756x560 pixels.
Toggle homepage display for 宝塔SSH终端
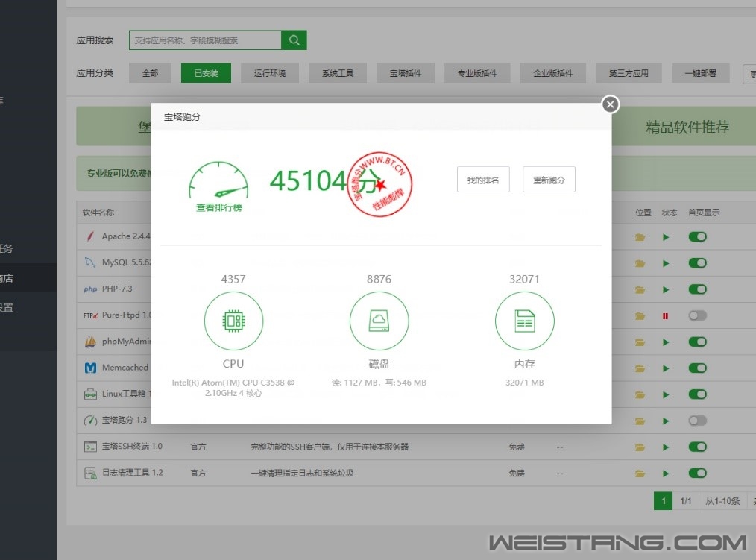pyautogui.click(x=697, y=447)
